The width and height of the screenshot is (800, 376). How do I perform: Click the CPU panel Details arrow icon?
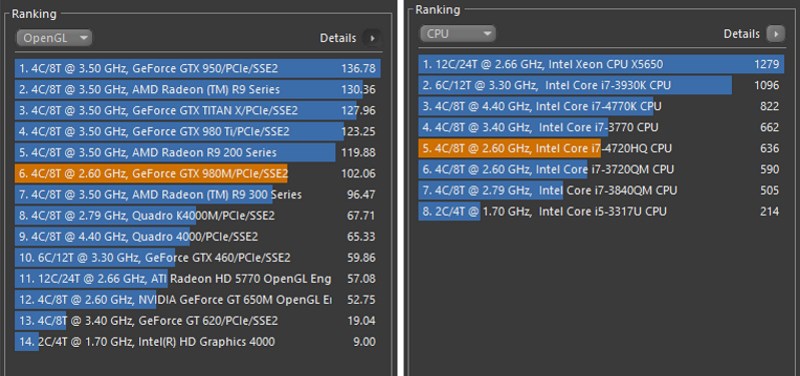click(776, 34)
